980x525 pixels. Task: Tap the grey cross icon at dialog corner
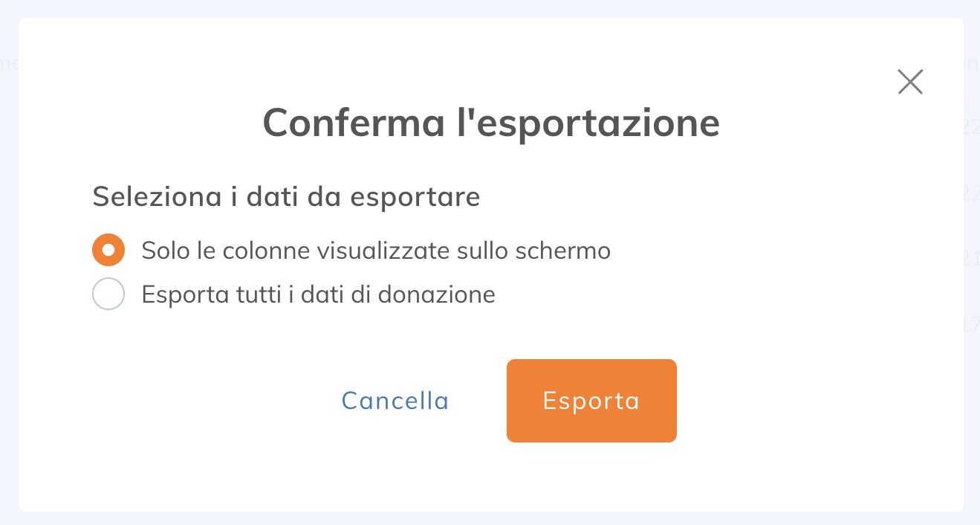click(909, 82)
